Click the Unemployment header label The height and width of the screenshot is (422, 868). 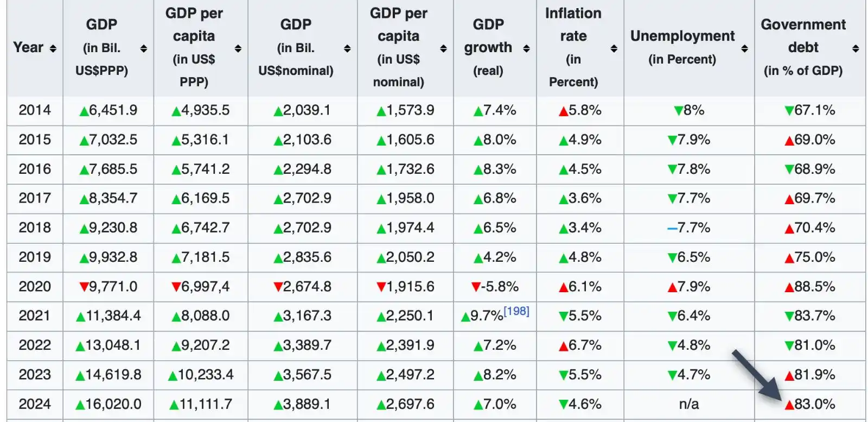click(x=682, y=36)
